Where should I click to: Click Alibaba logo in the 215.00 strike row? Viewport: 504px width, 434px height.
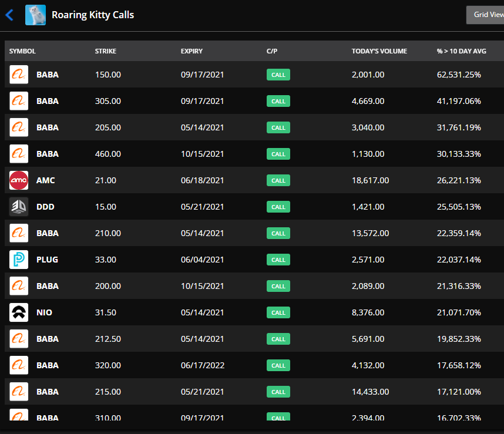click(19, 392)
